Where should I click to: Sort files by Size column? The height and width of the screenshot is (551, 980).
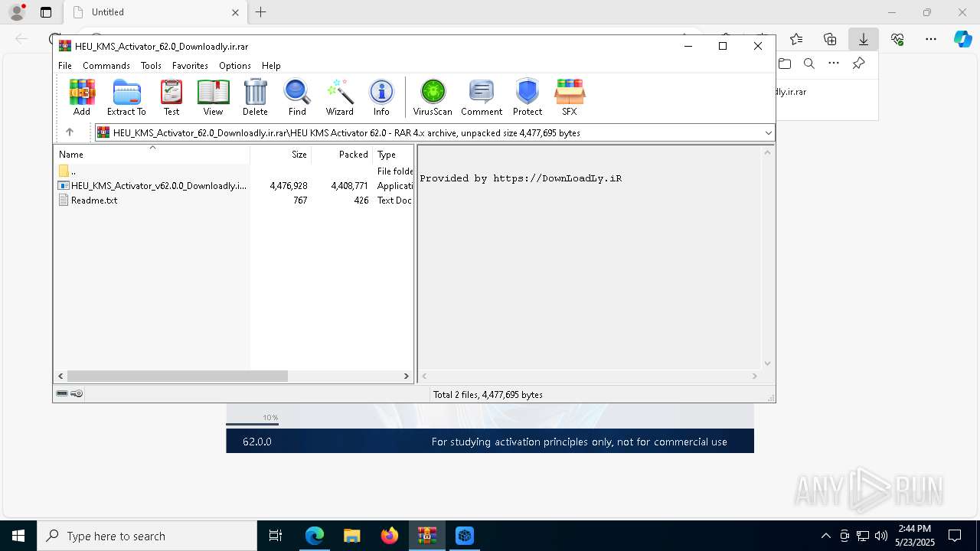(x=281, y=155)
